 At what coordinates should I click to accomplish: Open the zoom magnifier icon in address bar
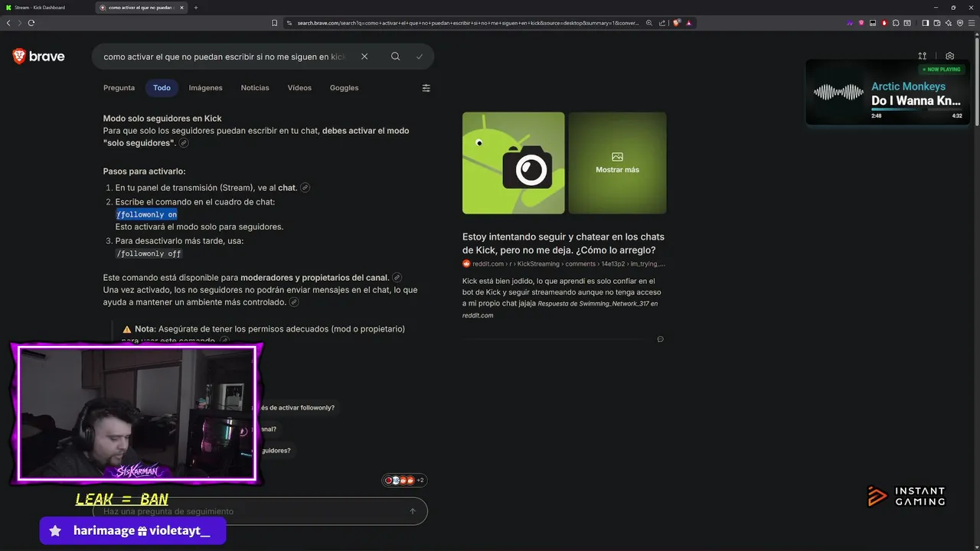(x=649, y=23)
